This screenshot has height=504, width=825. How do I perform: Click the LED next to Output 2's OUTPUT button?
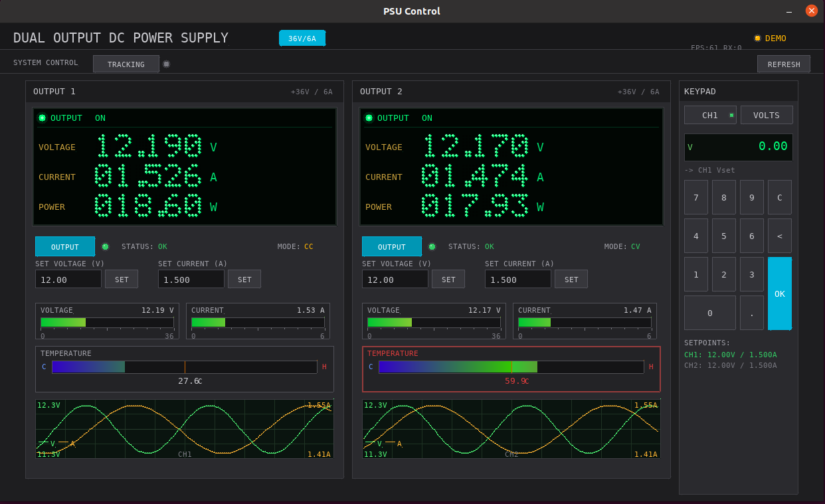click(432, 246)
